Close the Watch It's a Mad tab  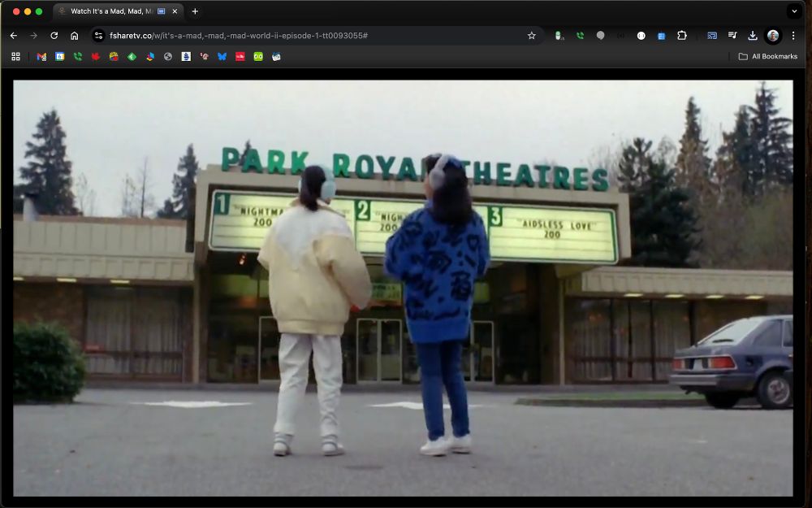coord(175,11)
